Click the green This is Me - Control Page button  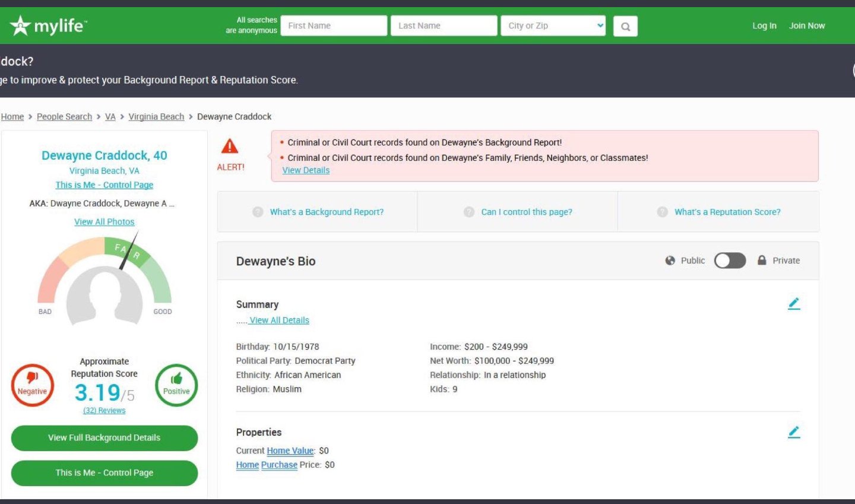coord(104,473)
